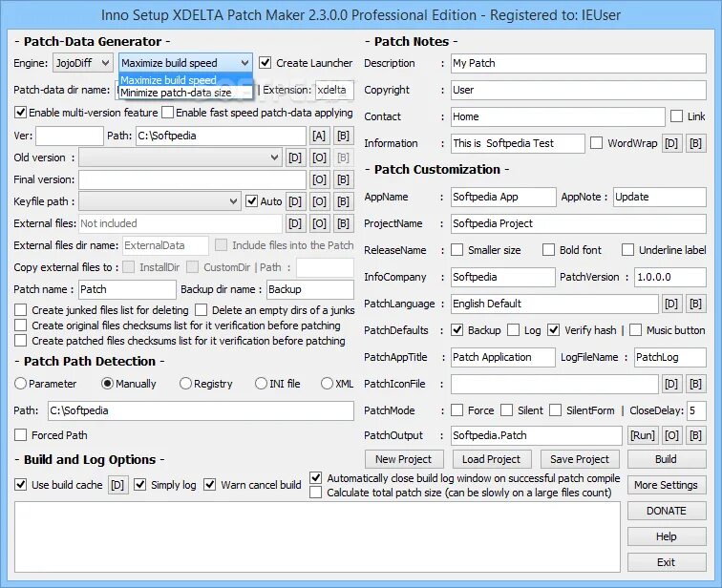Click [O] button in Keyfile path row
Image resolution: width=722 pixels, height=588 pixels.
tap(319, 201)
